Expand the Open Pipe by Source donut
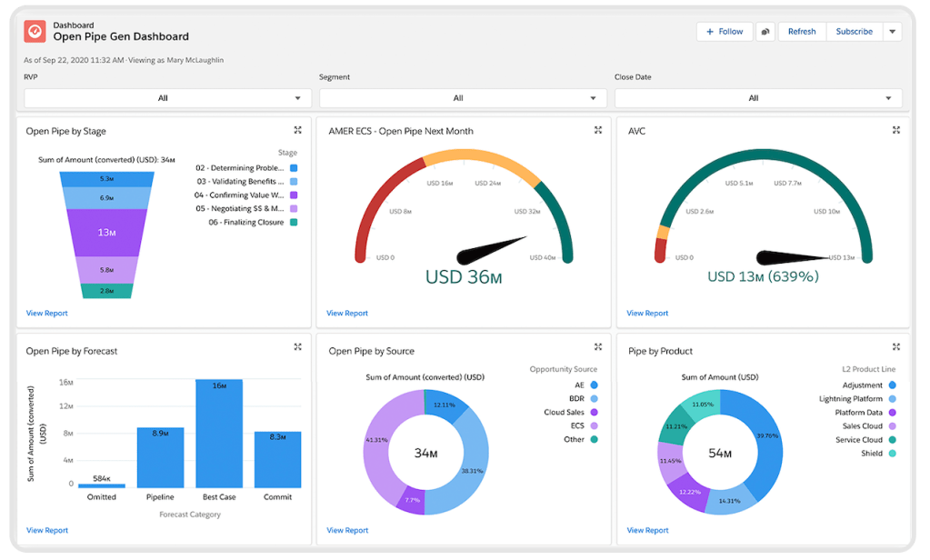930x560 pixels. (x=597, y=346)
